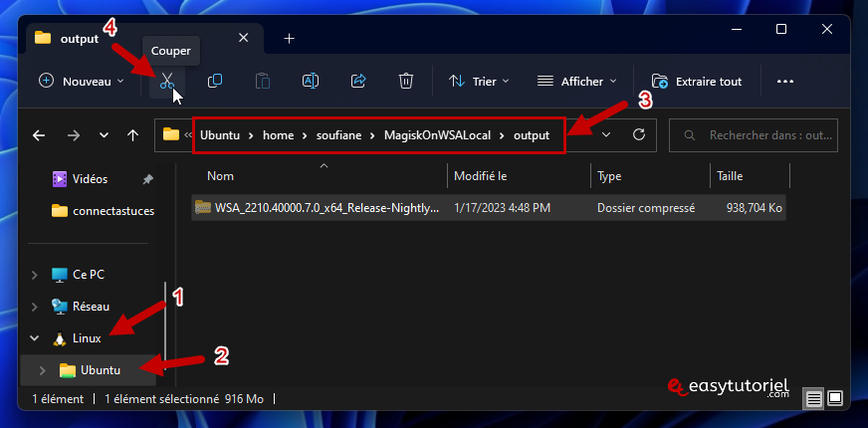Open connectastuces folder in sidebar
The width and height of the screenshot is (868, 428).
click(x=103, y=211)
